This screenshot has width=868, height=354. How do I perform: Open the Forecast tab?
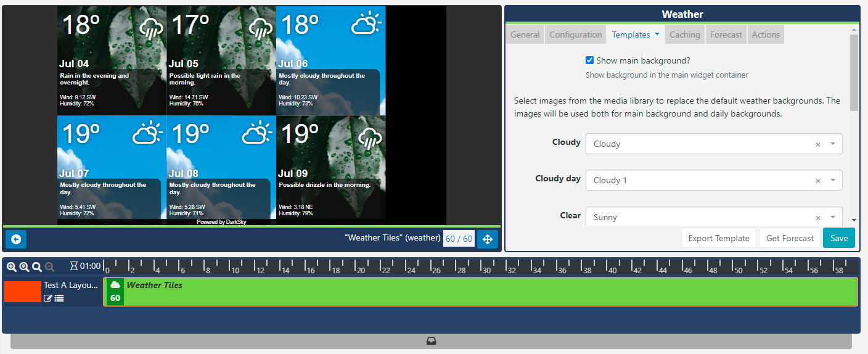(x=726, y=35)
